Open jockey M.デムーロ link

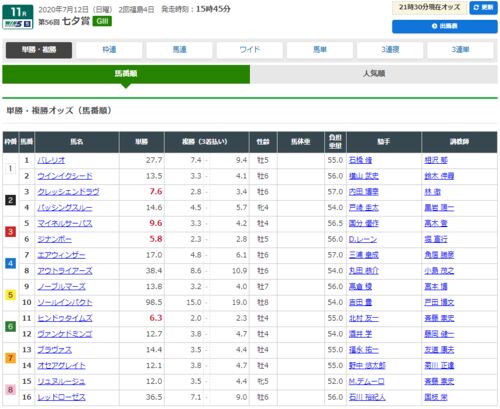pos(366,381)
